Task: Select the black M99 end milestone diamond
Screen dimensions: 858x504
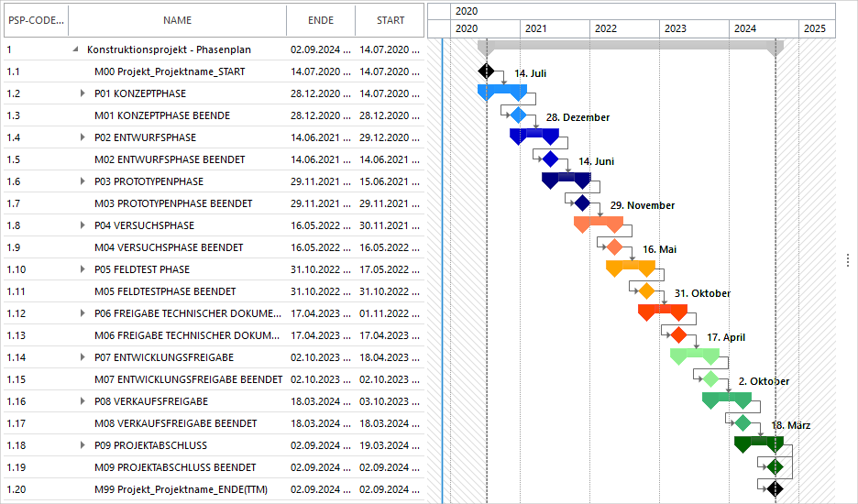Action: 775,488
